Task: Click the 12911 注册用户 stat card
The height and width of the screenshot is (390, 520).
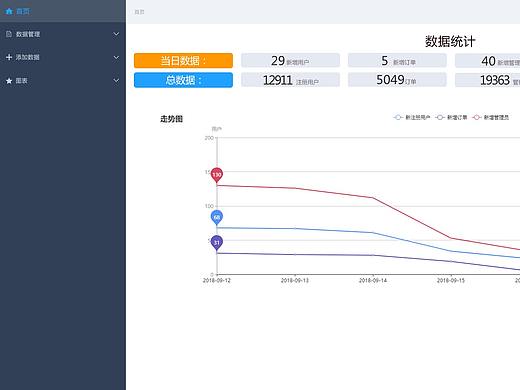Action: 290,80
